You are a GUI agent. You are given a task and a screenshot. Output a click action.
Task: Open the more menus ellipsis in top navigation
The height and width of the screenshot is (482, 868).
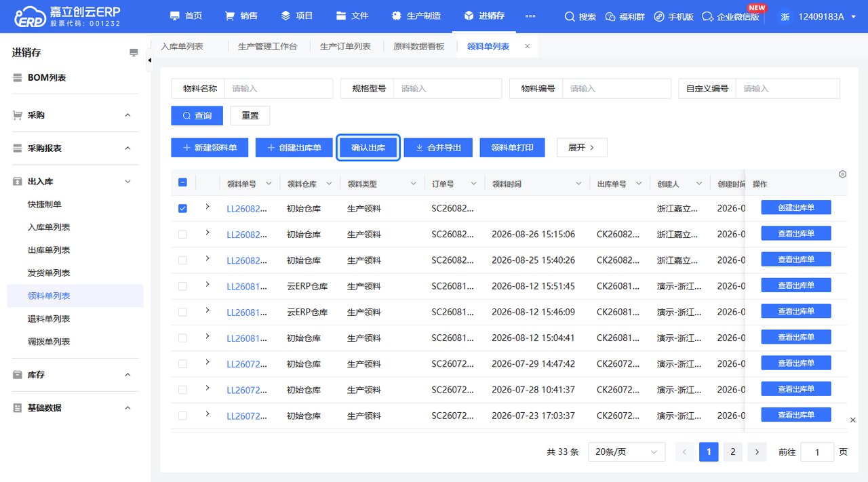tap(530, 16)
